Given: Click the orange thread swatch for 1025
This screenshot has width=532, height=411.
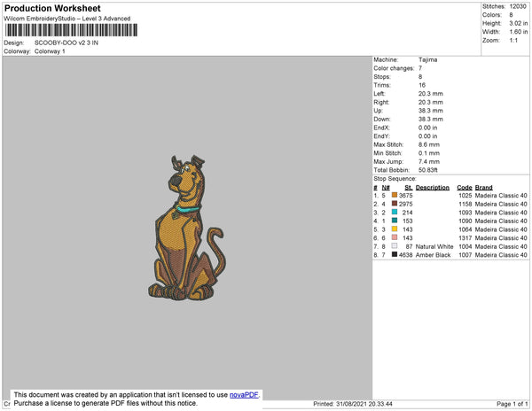Looking at the screenshot, I should [395, 195].
